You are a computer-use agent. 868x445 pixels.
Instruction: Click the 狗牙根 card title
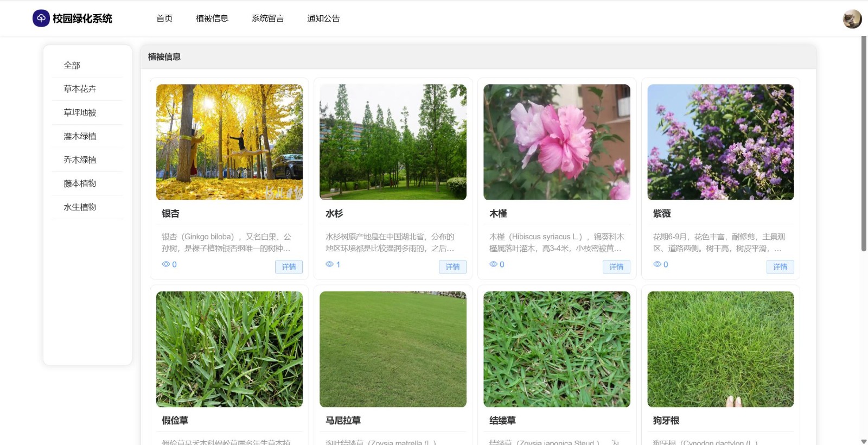[x=666, y=421]
